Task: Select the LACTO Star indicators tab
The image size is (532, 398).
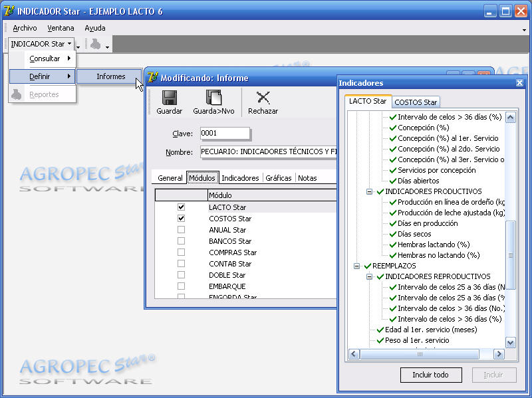Action: pyautogui.click(x=368, y=101)
